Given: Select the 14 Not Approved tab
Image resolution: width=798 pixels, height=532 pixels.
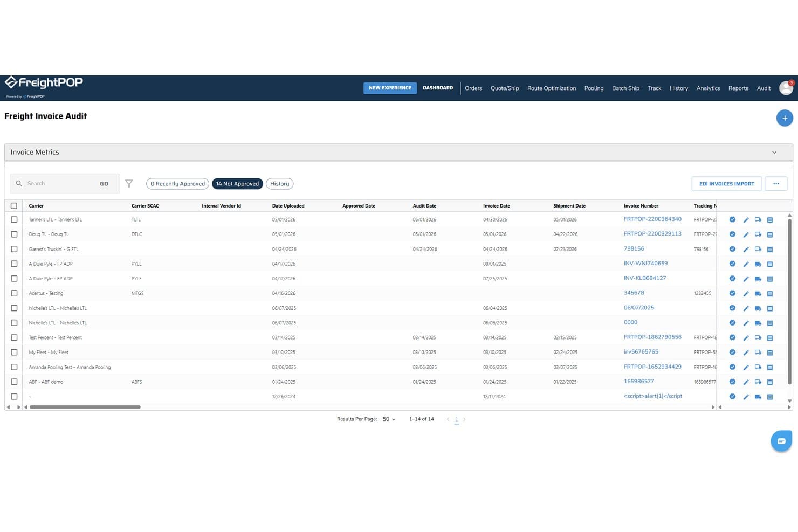Looking at the screenshot, I should pos(237,184).
